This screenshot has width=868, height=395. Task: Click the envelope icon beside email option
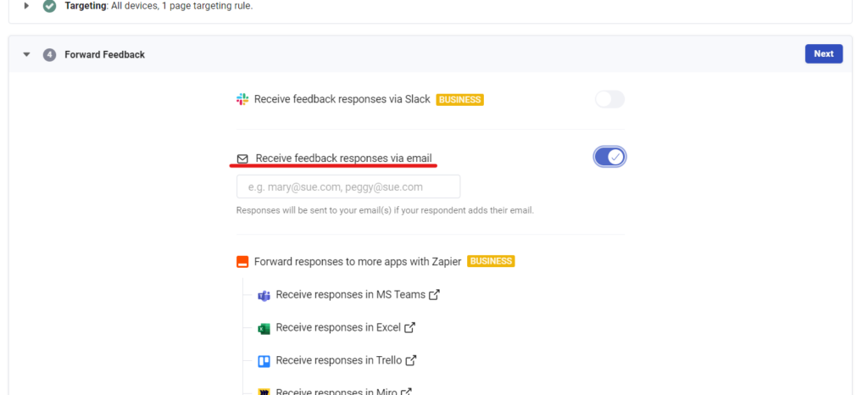pos(242,159)
